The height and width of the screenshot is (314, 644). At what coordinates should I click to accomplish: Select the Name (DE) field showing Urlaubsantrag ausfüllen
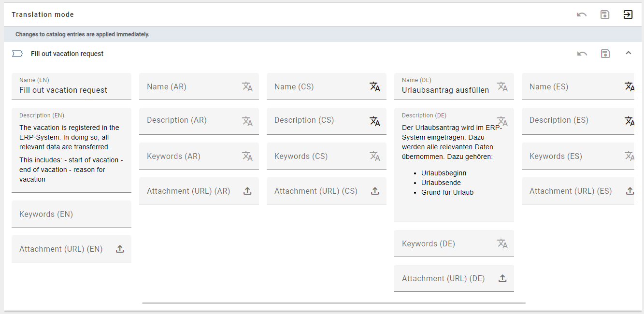point(444,90)
